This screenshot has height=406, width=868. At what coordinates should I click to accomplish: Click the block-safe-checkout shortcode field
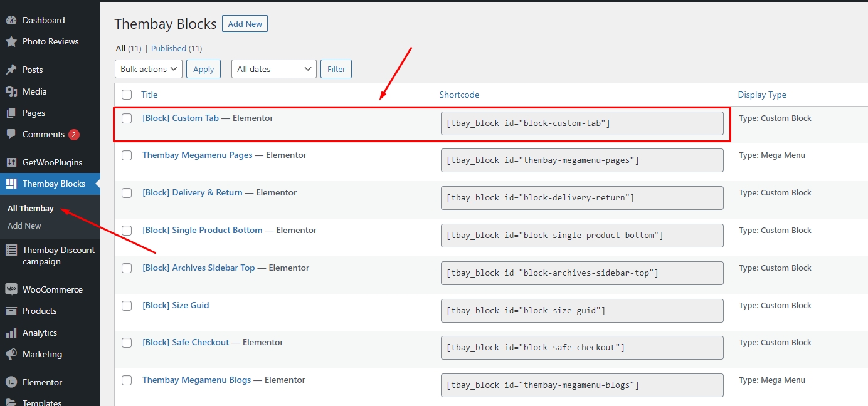[581, 348]
